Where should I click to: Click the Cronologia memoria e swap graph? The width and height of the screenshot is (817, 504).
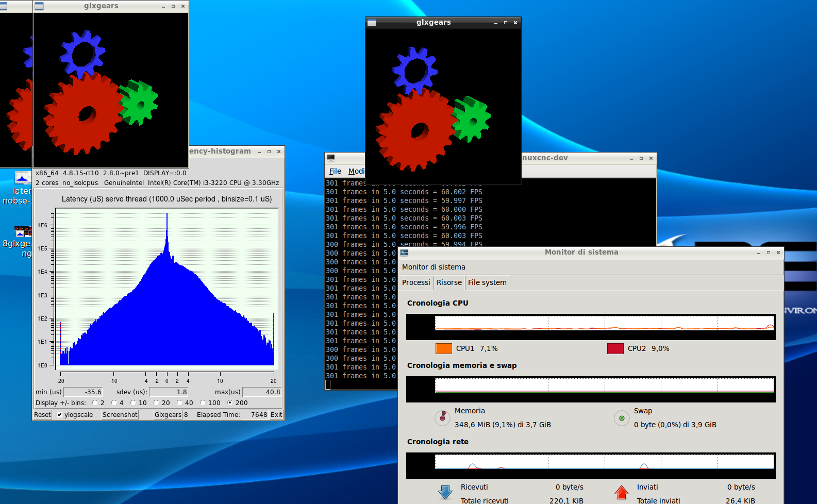pyautogui.click(x=591, y=389)
